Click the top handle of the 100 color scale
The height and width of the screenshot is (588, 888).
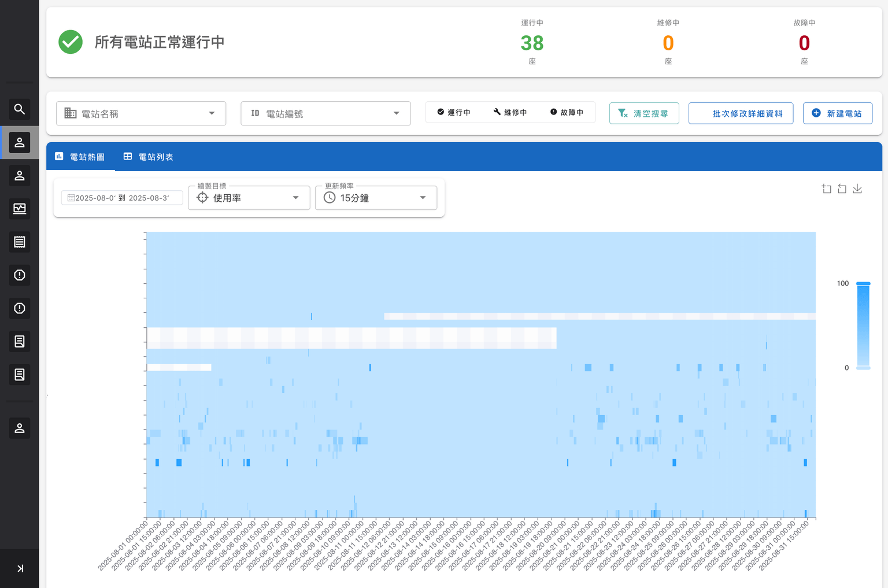tap(863, 283)
